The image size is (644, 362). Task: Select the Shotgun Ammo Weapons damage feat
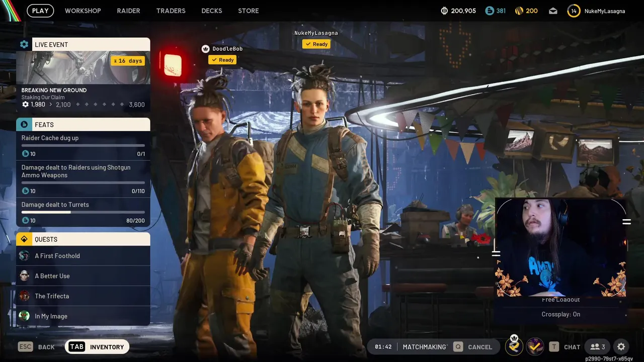coord(83,179)
